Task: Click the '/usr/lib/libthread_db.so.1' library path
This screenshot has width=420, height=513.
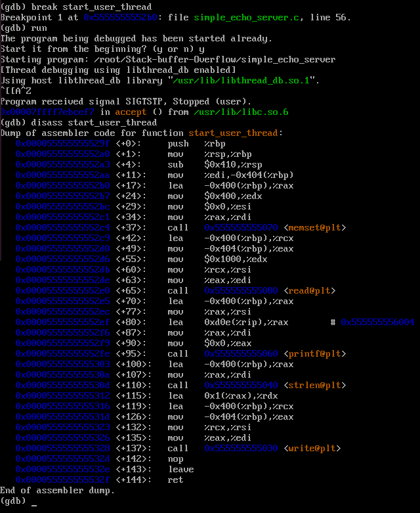Action: tap(241, 81)
